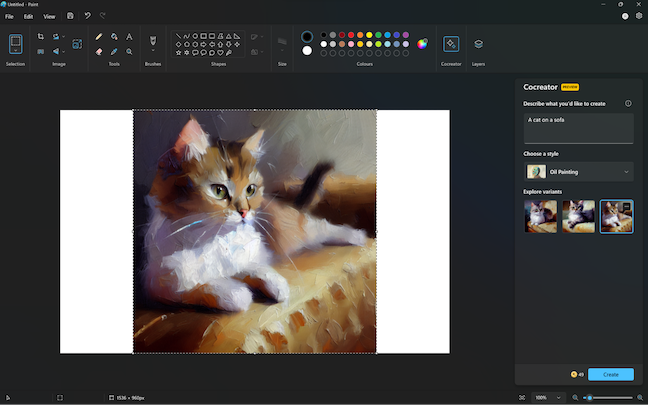This screenshot has width=648, height=405.
Task: Choose the Text tool
Action: point(129,37)
